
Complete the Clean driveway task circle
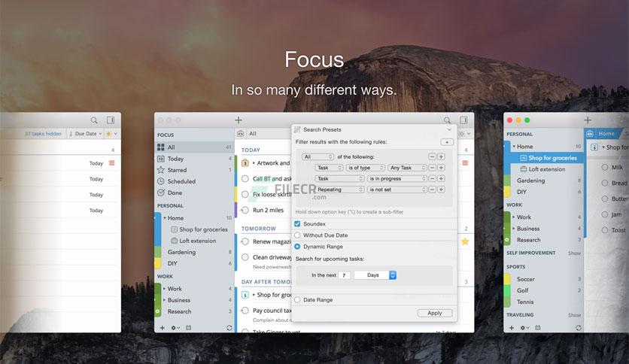tap(245, 257)
